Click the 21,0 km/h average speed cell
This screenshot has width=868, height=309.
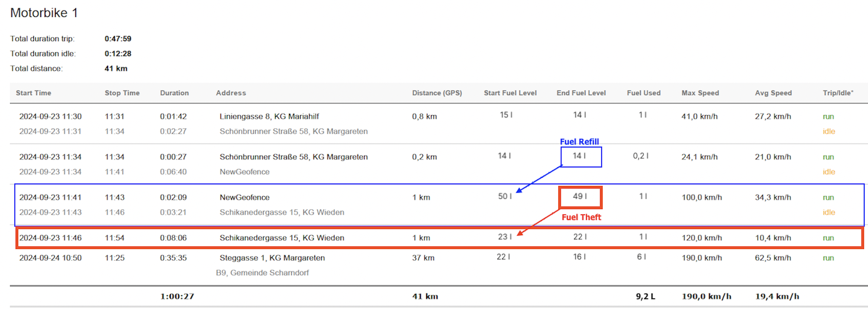pos(773,157)
